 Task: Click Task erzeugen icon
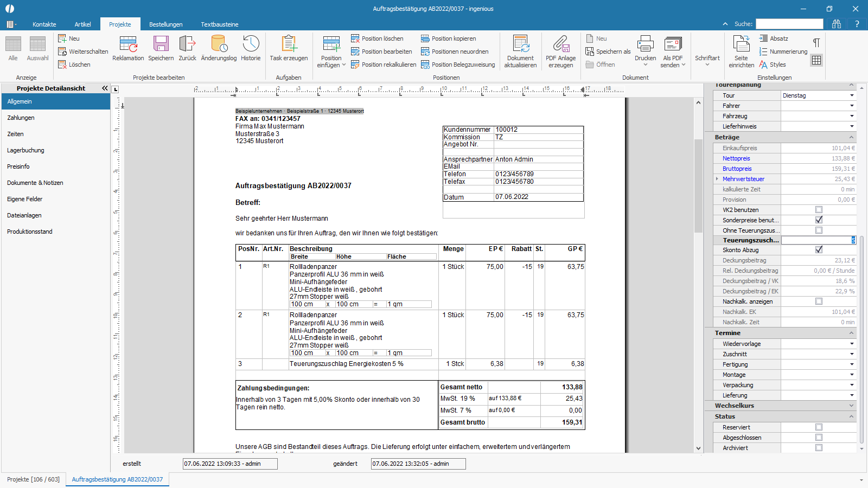click(x=289, y=44)
